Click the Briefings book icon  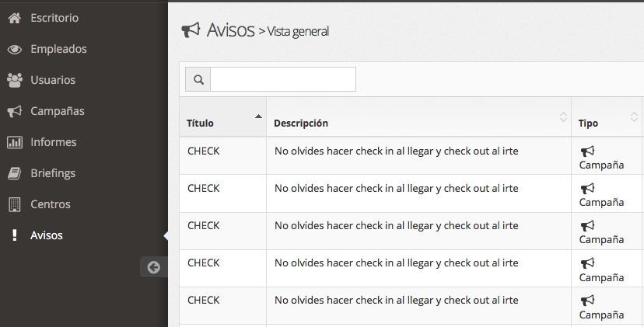pyautogui.click(x=14, y=173)
